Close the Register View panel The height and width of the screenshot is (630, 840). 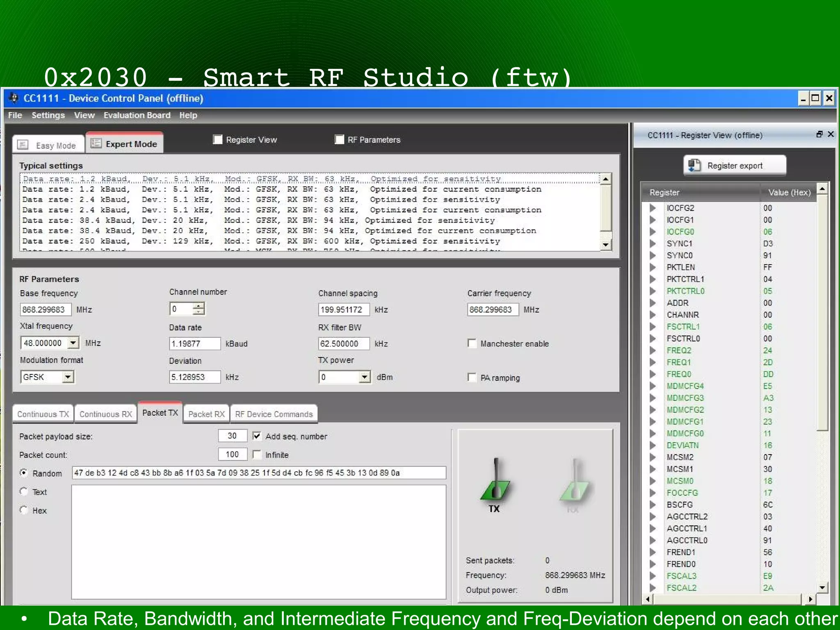[x=831, y=134]
